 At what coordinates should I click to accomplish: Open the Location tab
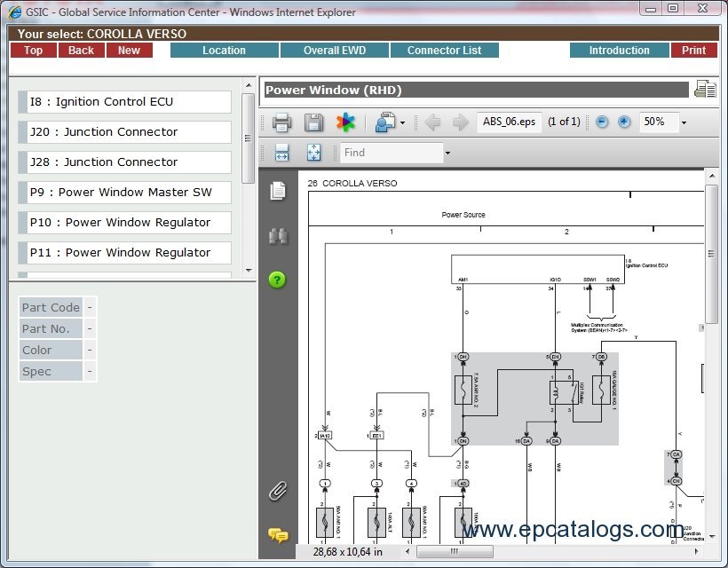coord(225,50)
